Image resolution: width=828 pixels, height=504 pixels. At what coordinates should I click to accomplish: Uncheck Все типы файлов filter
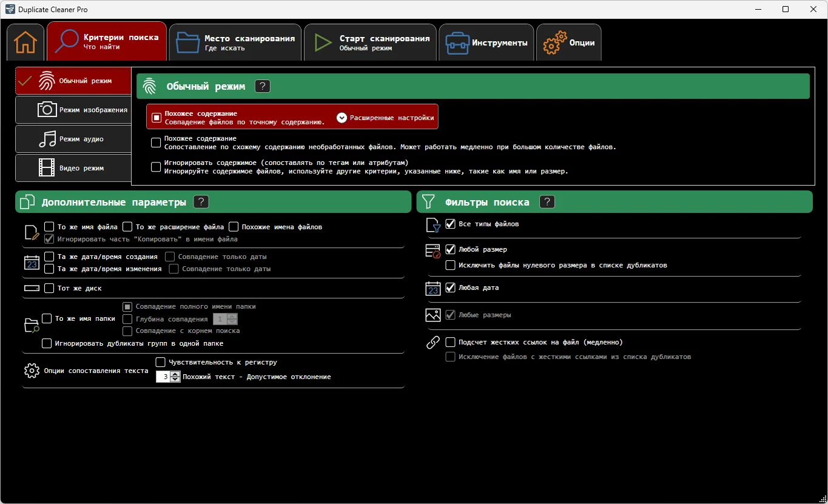tap(450, 224)
